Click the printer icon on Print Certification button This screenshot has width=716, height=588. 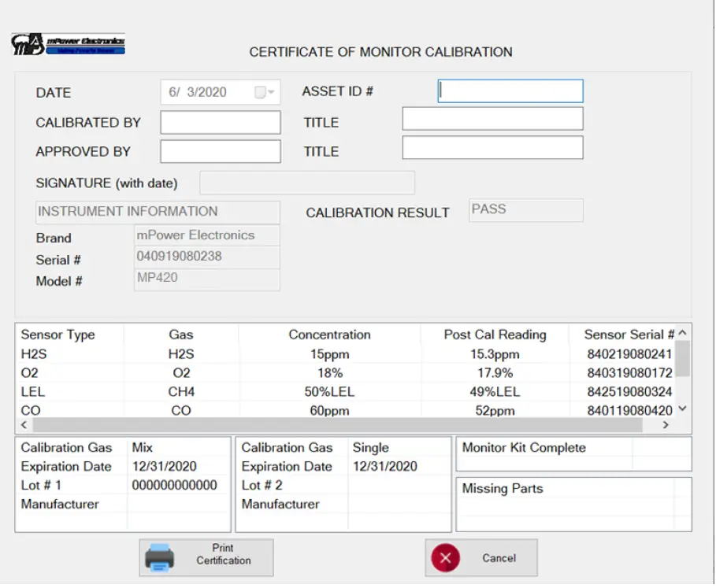coord(161,557)
